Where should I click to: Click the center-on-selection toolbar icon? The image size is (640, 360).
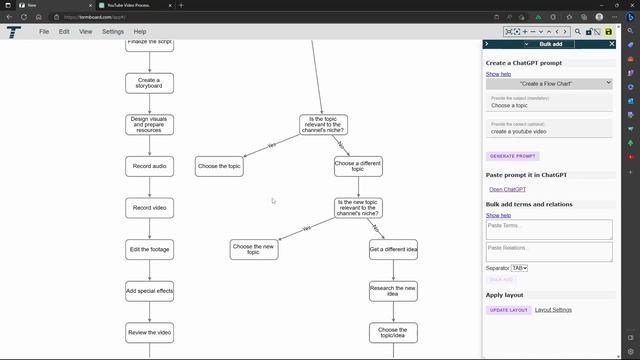517,31
